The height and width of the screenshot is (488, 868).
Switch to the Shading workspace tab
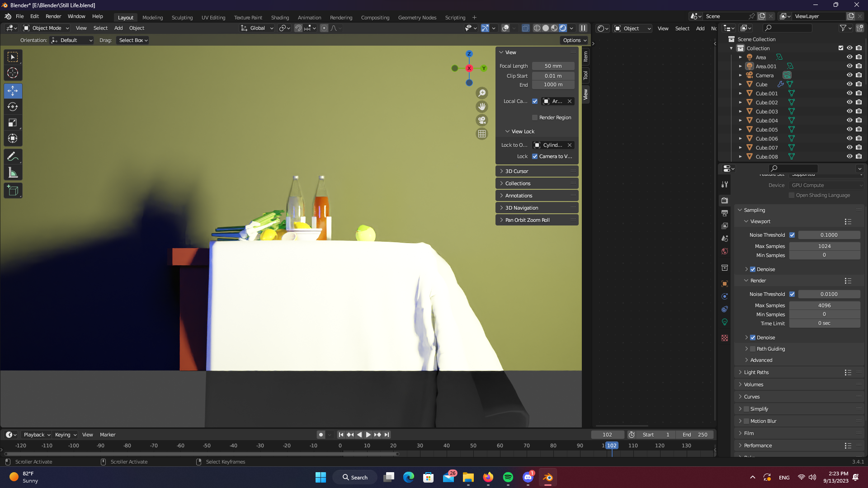pyautogui.click(x=280, y=18)
